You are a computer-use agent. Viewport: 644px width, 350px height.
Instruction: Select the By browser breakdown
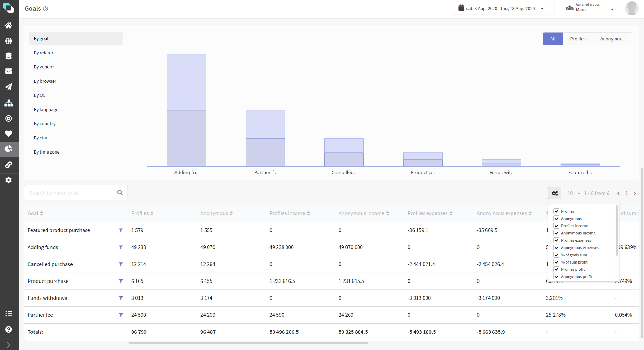coord(76,81)
